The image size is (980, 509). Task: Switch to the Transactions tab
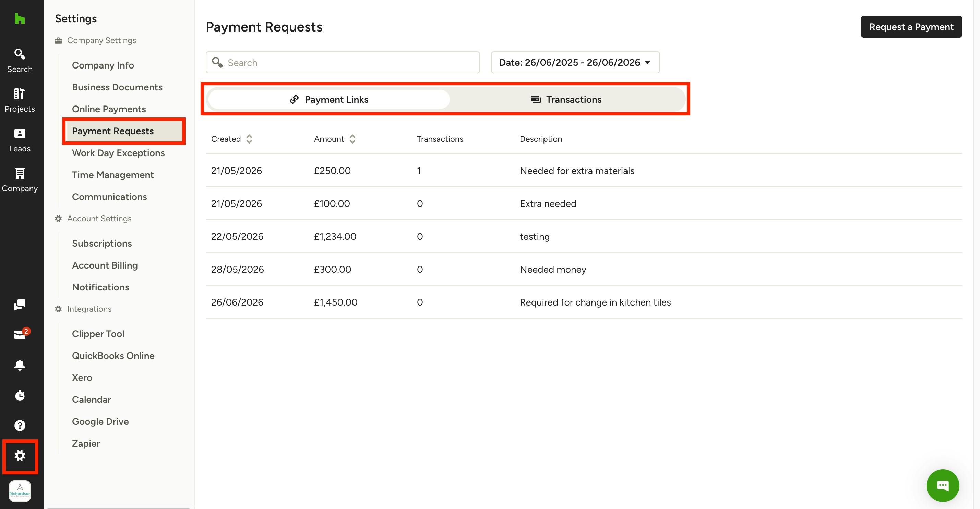[x=566, y=100]
